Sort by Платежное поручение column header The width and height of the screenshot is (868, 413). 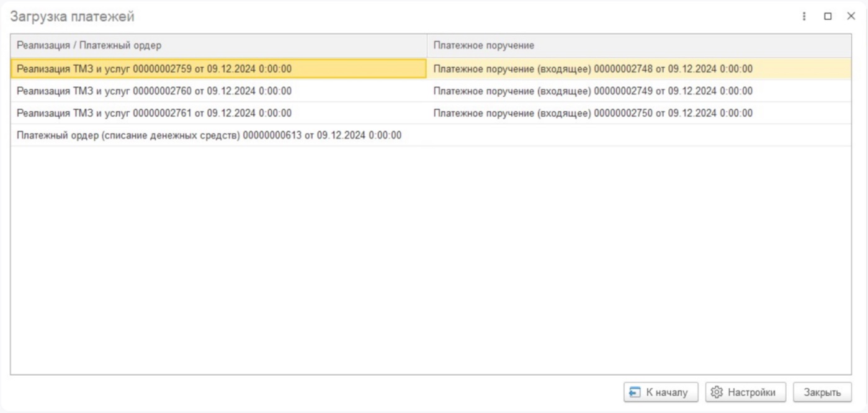tap(639, 46)
